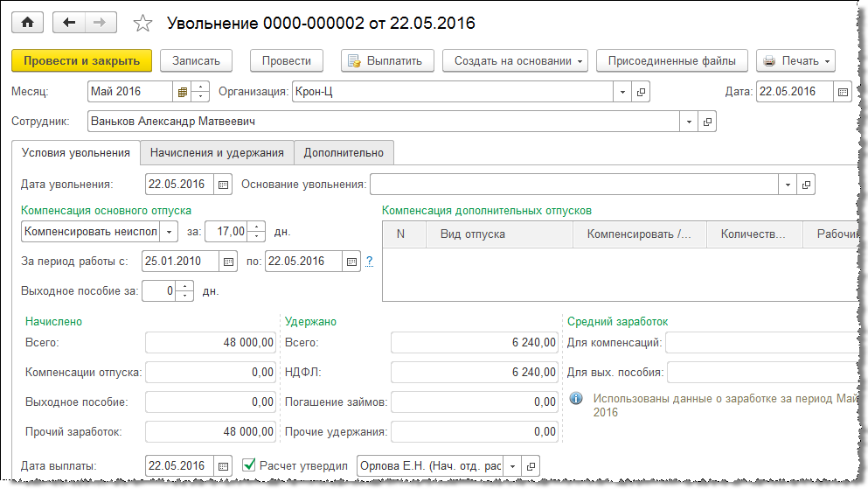868x489 pixels.
Task: Click the N column header
Action: click(x=404, y=234)
